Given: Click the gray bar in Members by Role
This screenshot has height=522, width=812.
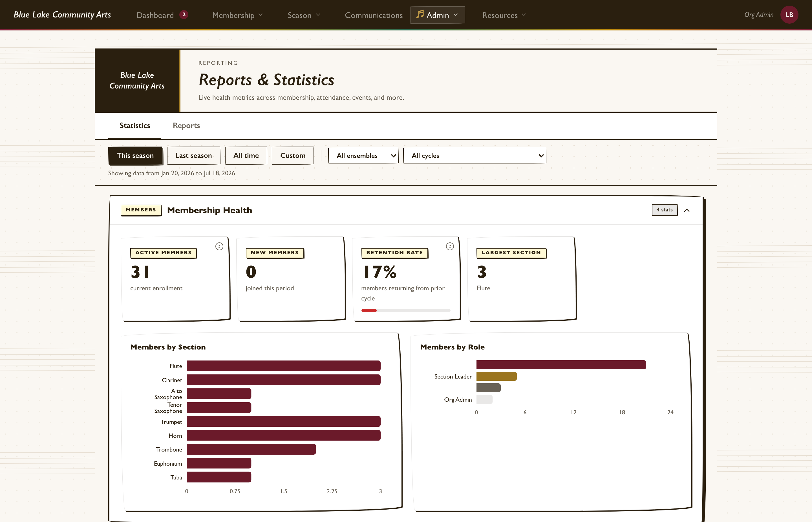Looking at the screenshot, I should (489, 388).
